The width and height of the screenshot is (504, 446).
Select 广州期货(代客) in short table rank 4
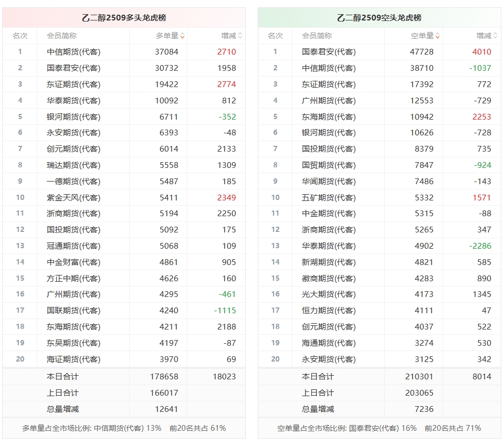[329, 101]
